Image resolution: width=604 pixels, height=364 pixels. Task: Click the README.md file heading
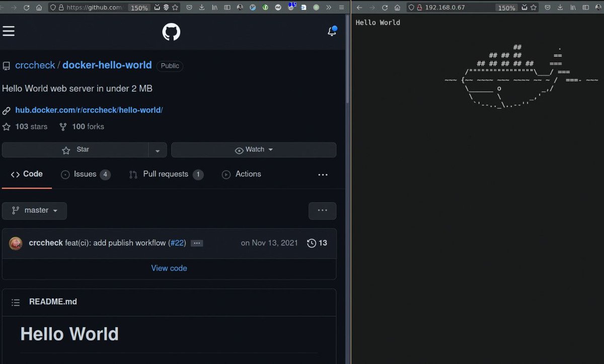click(x=53, y=302)
